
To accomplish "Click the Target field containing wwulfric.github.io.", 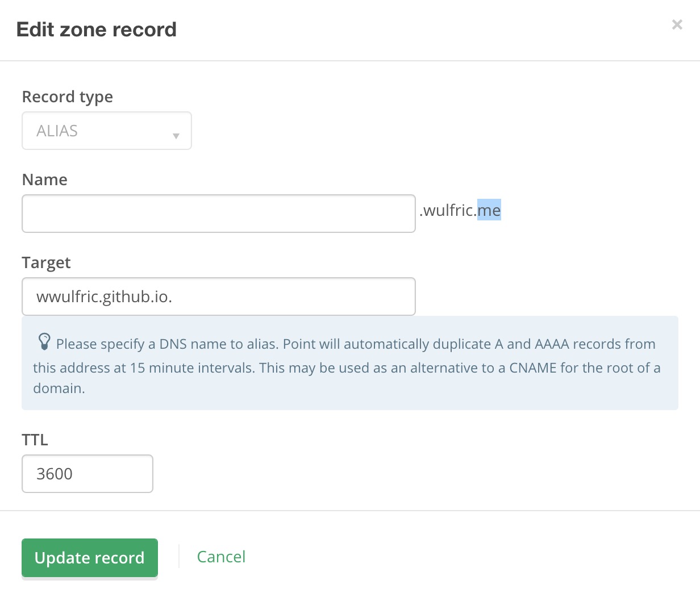I will click(x=219, y=296).
